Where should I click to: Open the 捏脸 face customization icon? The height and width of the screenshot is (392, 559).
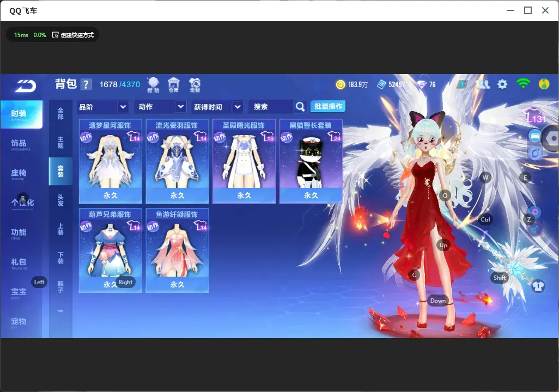[153, 85]
